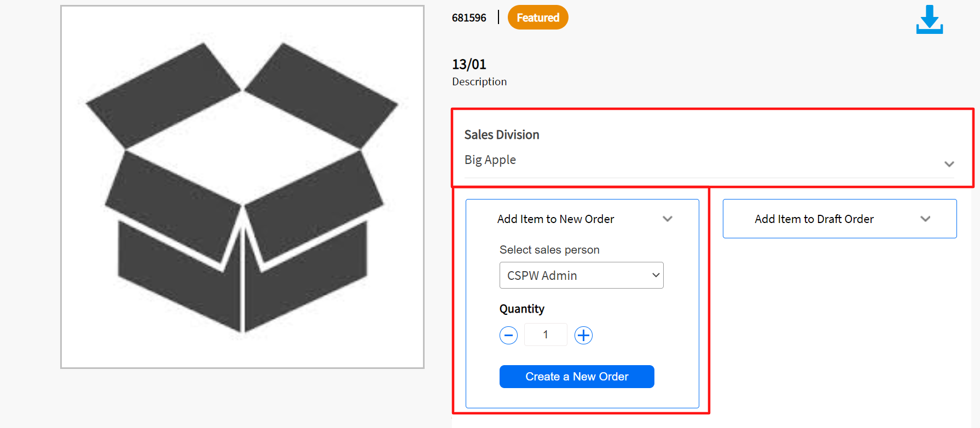Click the Create a New Order button

pyautogui.click(x=576, y=376)
